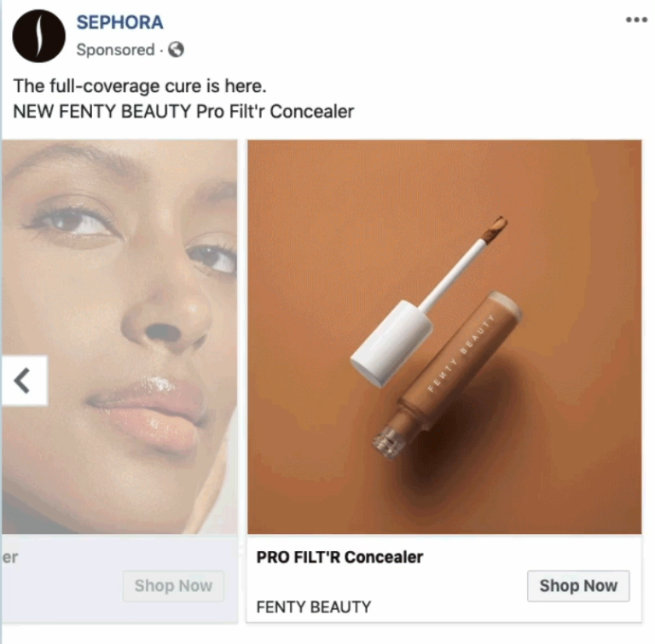Open the SEPHORA page name link

click(119, 22)
